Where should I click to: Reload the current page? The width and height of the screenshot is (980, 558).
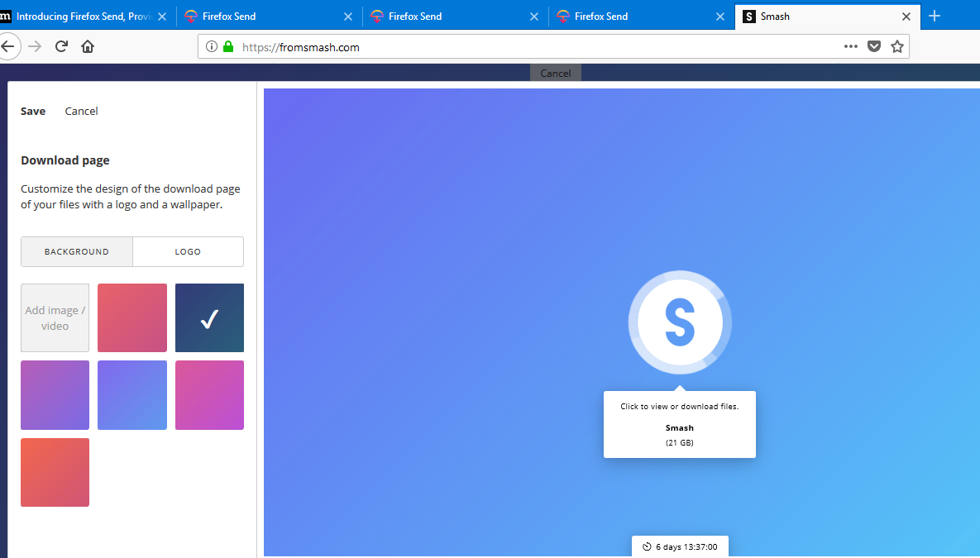coord(61,46)
